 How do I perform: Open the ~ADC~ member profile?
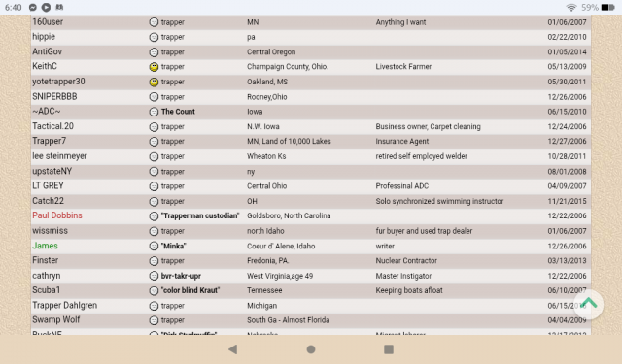click(x=46, y=112)
